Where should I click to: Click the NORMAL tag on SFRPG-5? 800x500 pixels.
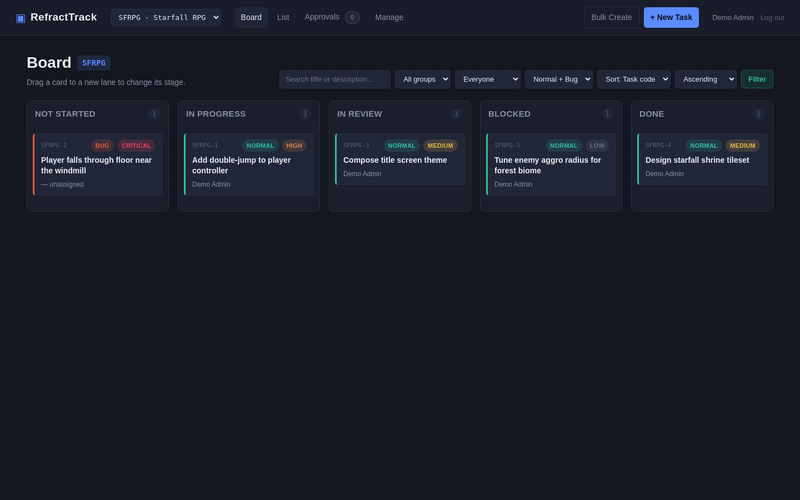(563, 145)
